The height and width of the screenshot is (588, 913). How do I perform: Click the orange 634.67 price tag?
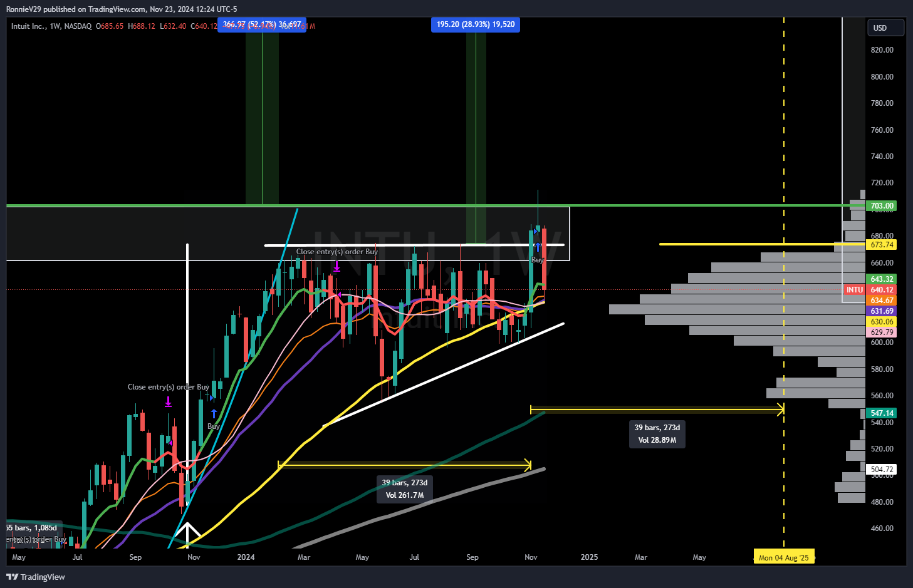(881, 301)
